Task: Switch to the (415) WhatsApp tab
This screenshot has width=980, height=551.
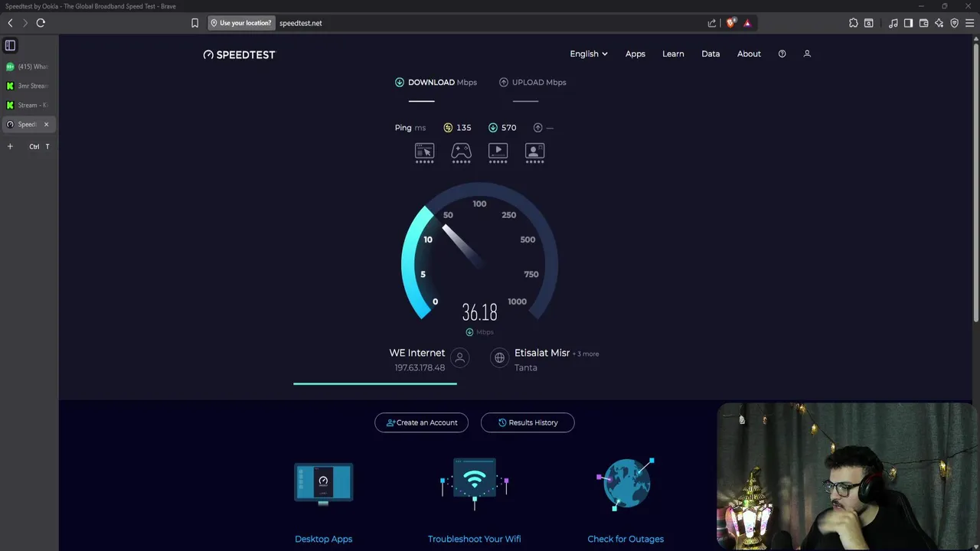Action: coord(28,67)
